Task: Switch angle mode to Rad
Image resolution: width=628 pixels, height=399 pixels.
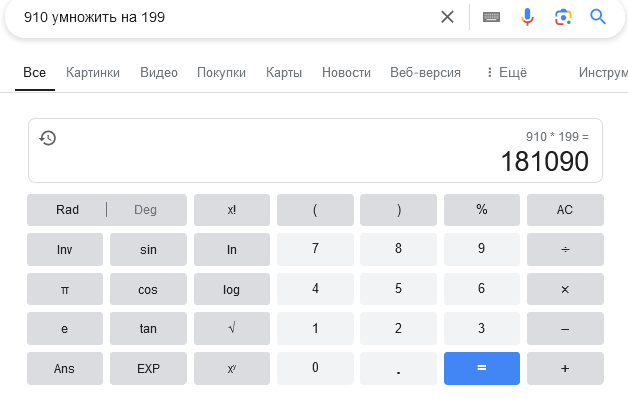Action: click(67, 210)
